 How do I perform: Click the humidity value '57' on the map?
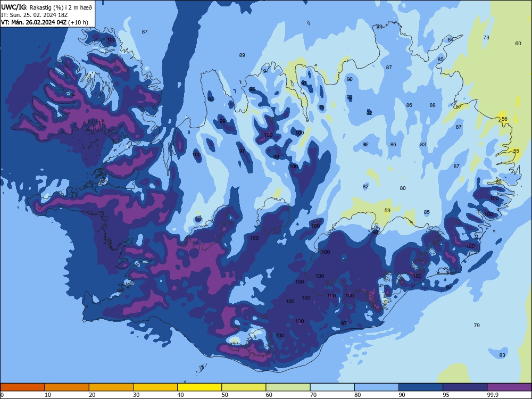pos(459,107)
